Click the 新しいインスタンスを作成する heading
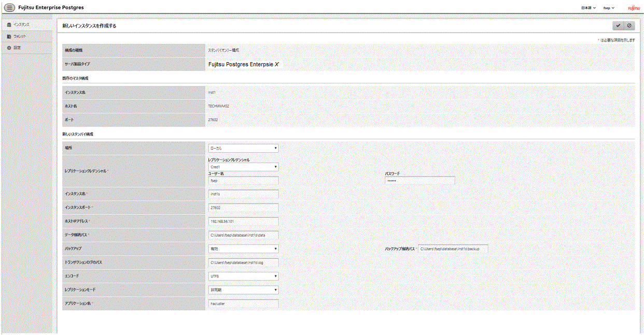The width and height of the screenshot is (644, 335). click(89, 26)
